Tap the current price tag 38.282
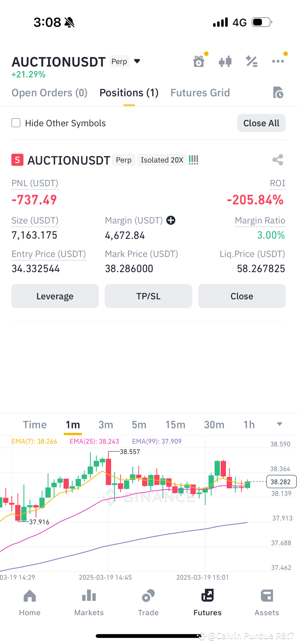 282,482
